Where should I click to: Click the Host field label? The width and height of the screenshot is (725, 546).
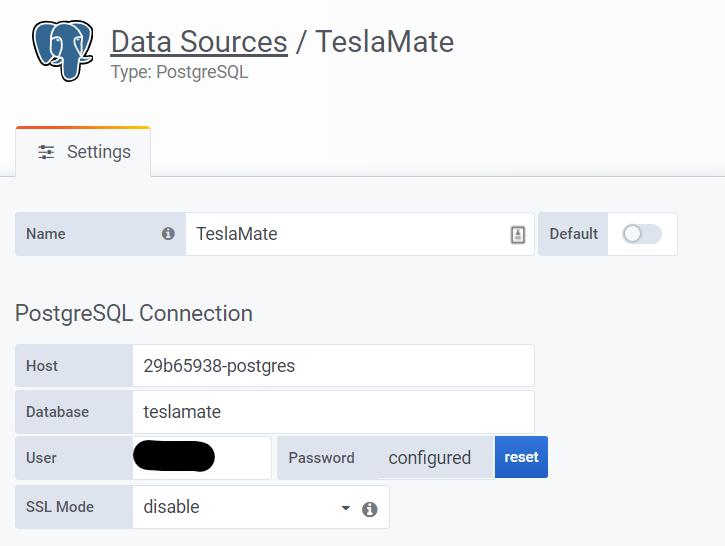[x=42, y=366]
